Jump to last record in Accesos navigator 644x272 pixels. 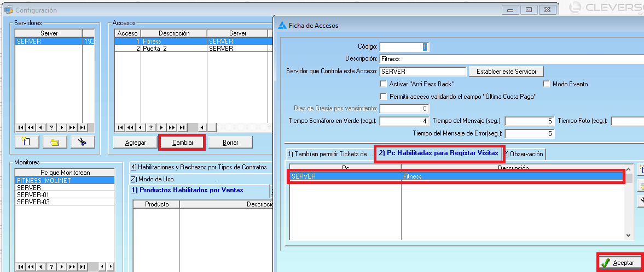(182, 127)
